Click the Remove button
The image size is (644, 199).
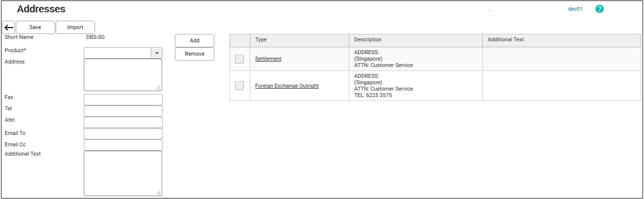(x=195, y=54)
